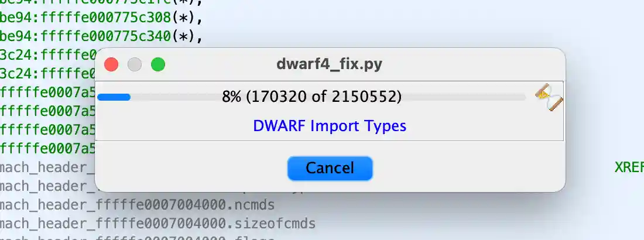Image resolution: width=644 pixels, height=240 pixels.
Task: Select the mach_header_fffffe0007004000.sizeofcmds field
Action: tap(157, 224)
